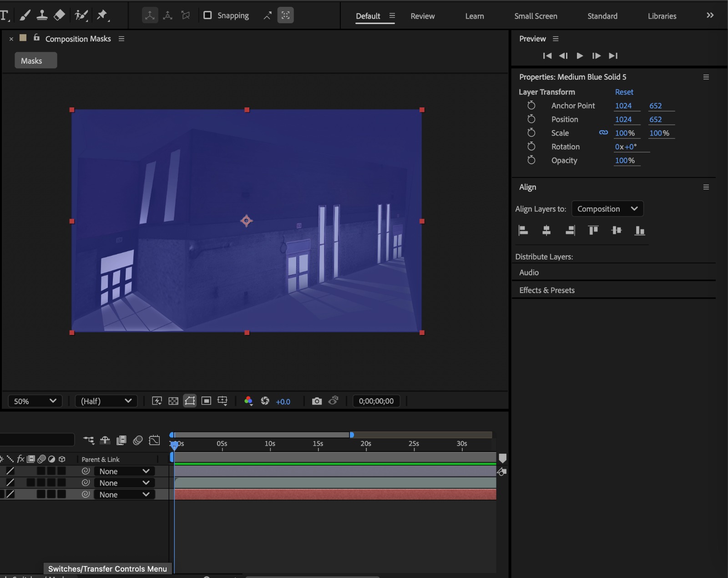Select the Puppet Pin tool

tap(102, 15)
